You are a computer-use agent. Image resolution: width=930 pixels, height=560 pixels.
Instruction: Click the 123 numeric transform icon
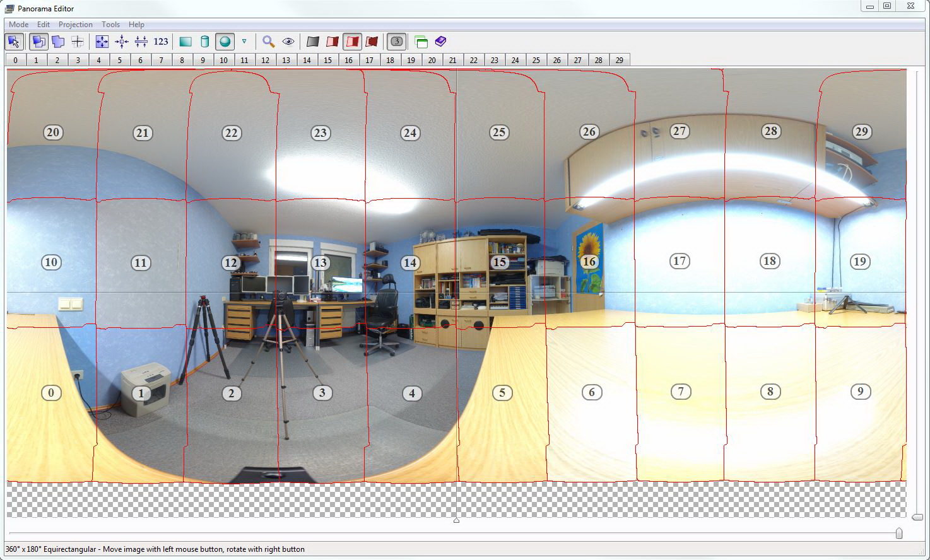(161, 42)
